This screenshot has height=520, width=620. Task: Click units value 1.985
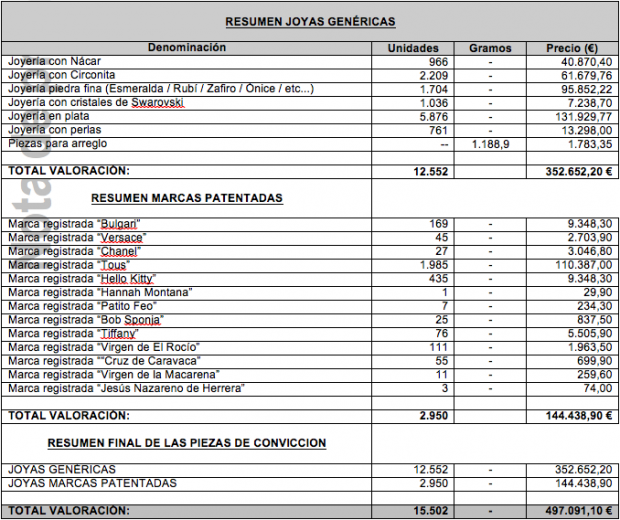[x=434, y=265]
